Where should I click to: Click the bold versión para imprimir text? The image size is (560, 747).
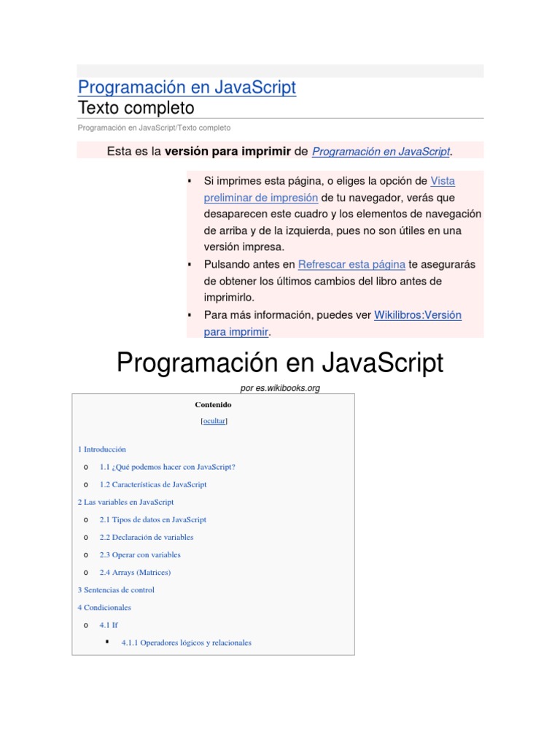tap(227, 152)
